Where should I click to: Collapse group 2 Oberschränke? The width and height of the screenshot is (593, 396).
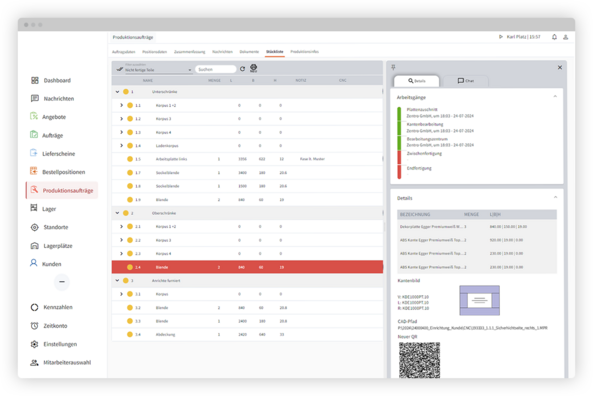(x=117, y=213)
